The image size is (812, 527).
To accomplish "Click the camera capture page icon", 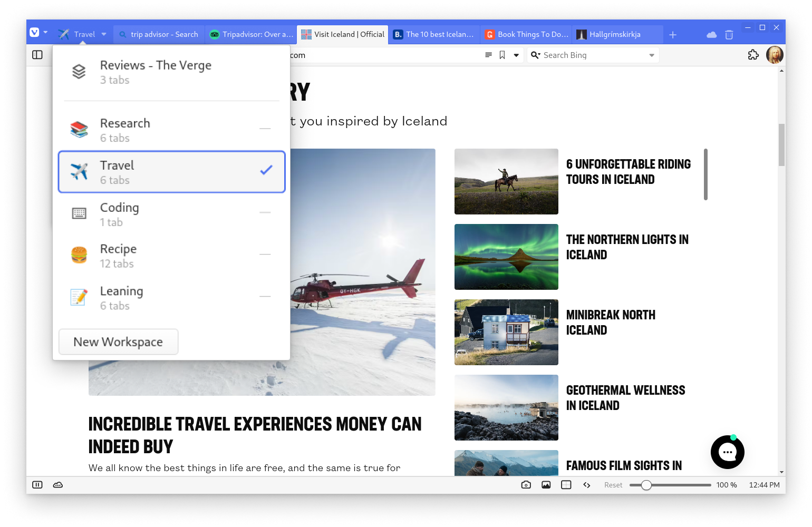I will pyautogui.click(x=526, y=485).
